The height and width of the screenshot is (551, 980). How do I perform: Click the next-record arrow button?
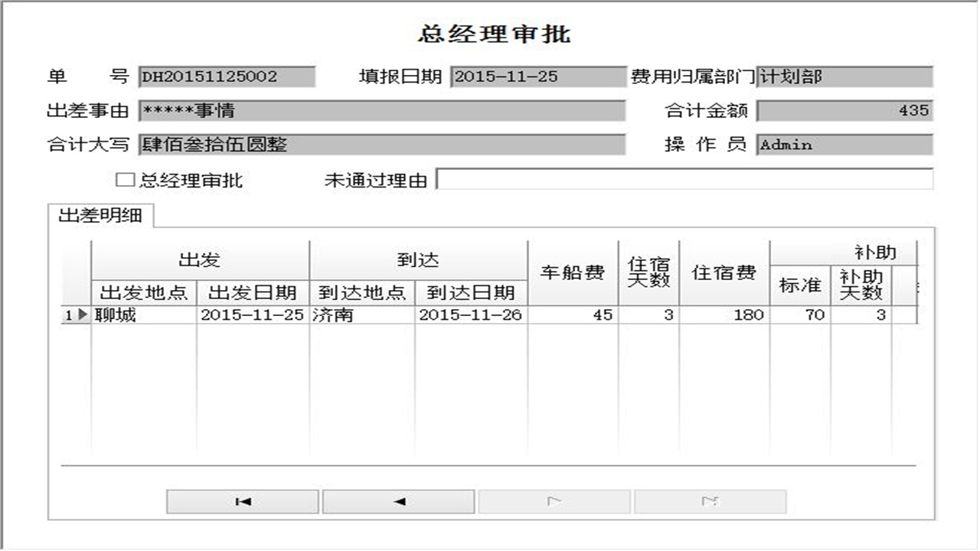click(555, 501)
